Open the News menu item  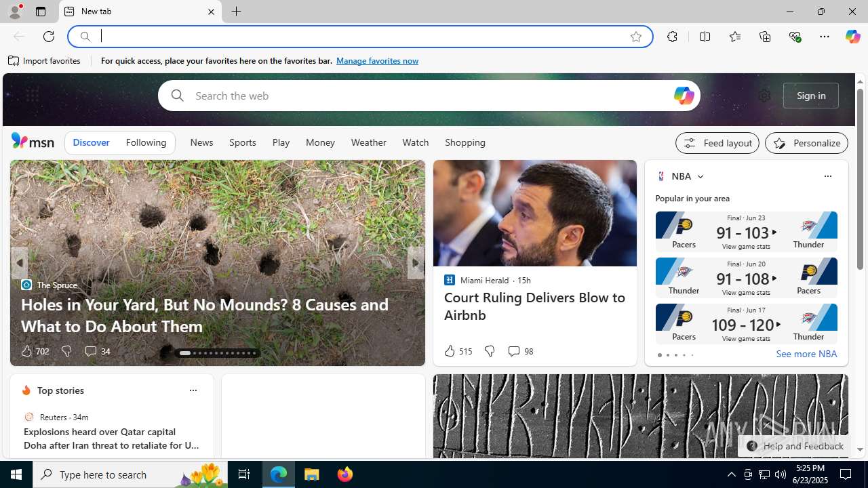(x=201, y=142)
